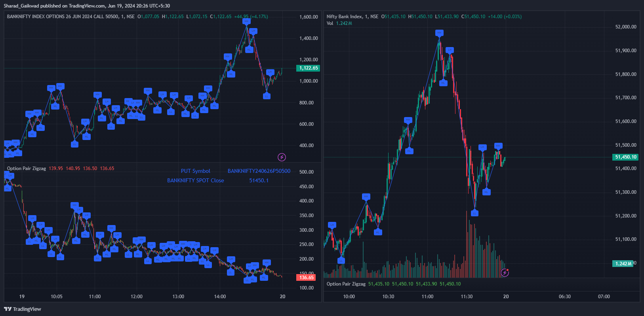This screenshot has width=644, height=316.
Task: Click the PUT Symbol table label
Action: (x=196, y=171)
